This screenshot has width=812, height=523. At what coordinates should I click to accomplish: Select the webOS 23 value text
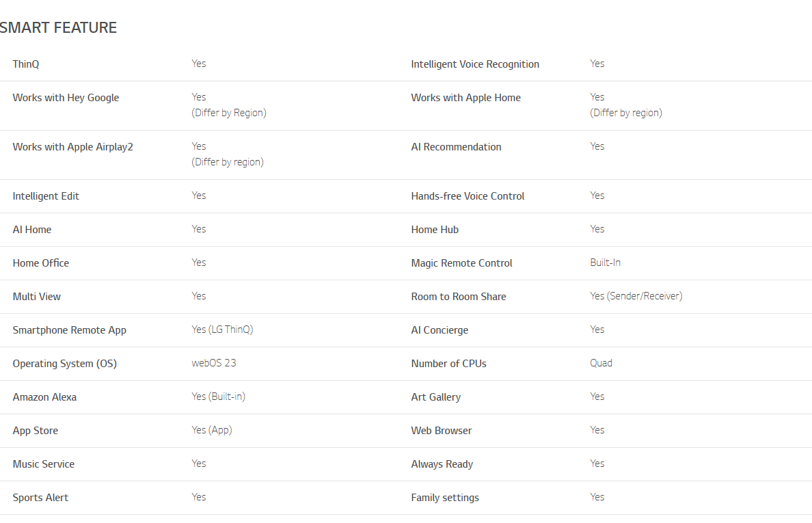(x=214, y=363)
